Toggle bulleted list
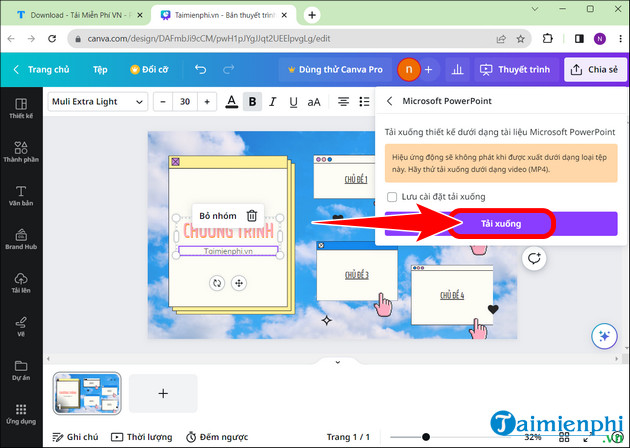The image size is (630, 448). (x=364, y=102)
